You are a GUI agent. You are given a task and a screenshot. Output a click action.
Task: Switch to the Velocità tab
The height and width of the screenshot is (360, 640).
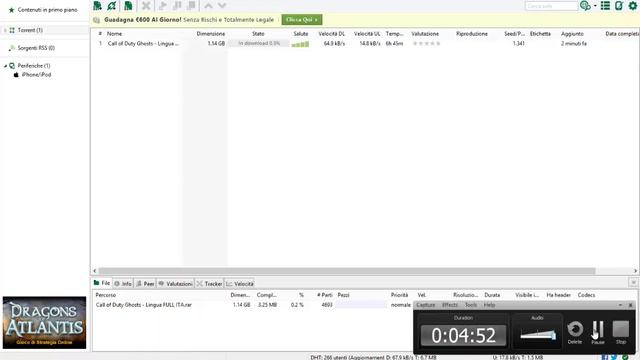tap(240, 284)
